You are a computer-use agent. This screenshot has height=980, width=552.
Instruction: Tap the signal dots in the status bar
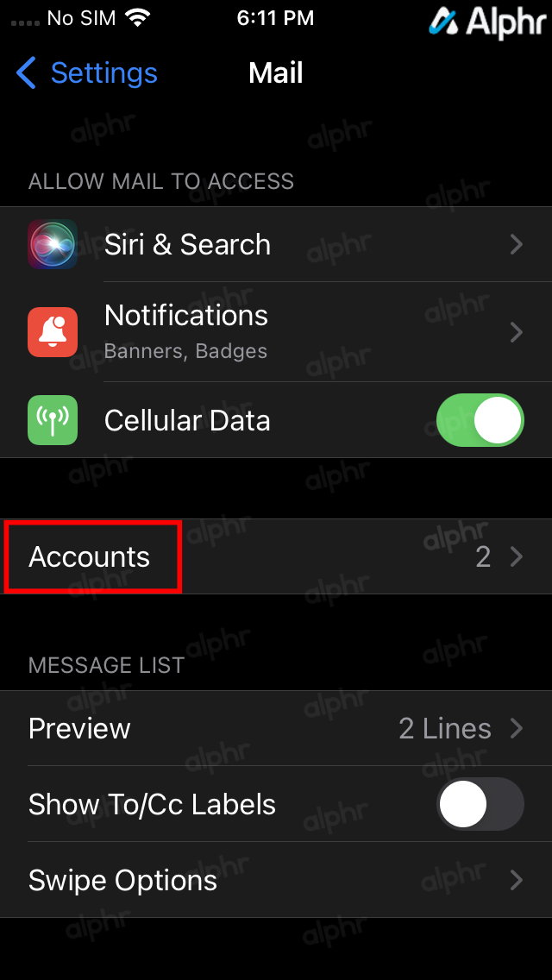[x=25, y=23]
